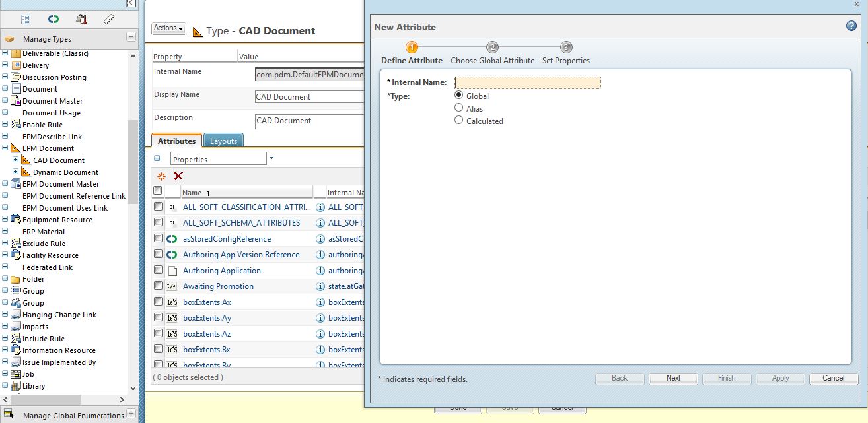Click info icon for boxExtents.Ax row
This screenshot has width=868, height=423.
[x=320, y=302]
